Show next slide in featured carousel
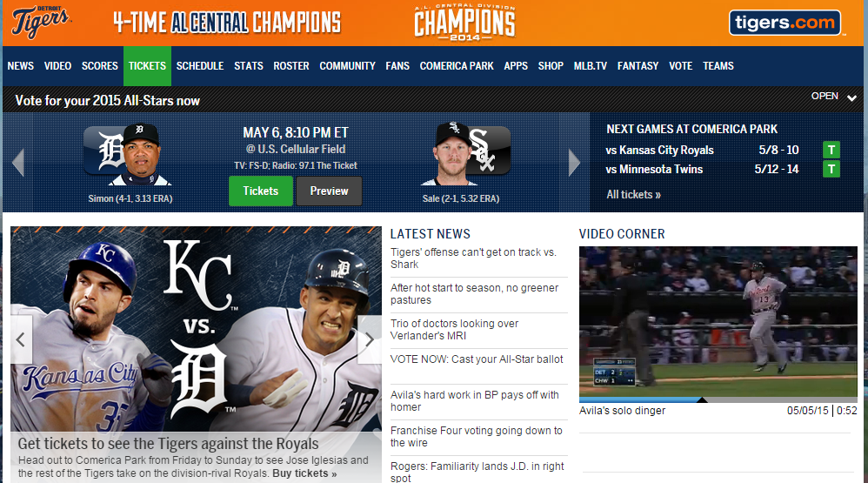 [370, 339]
